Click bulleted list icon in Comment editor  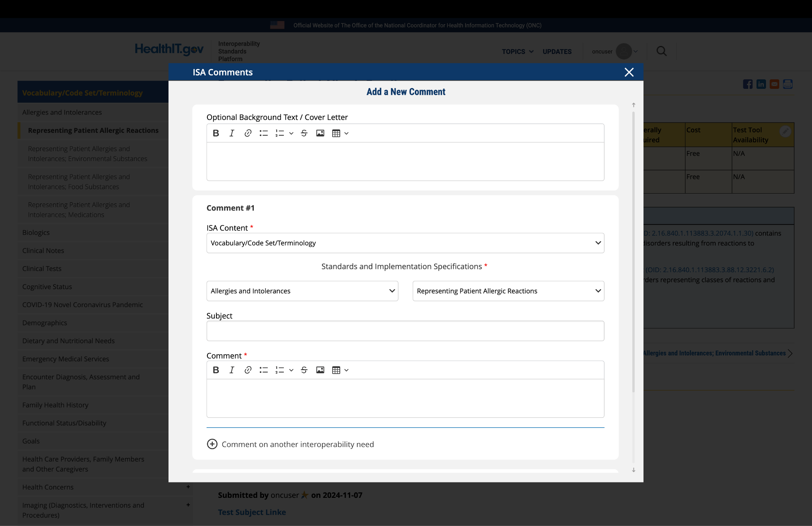click(x=264, y=370)
